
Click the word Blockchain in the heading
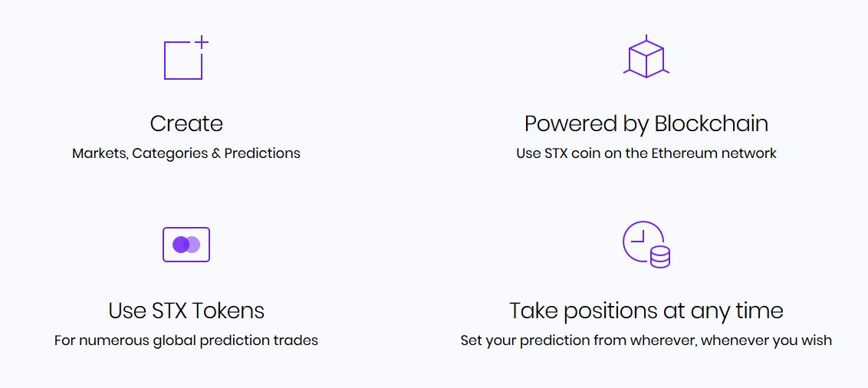(x=712, y=123)
